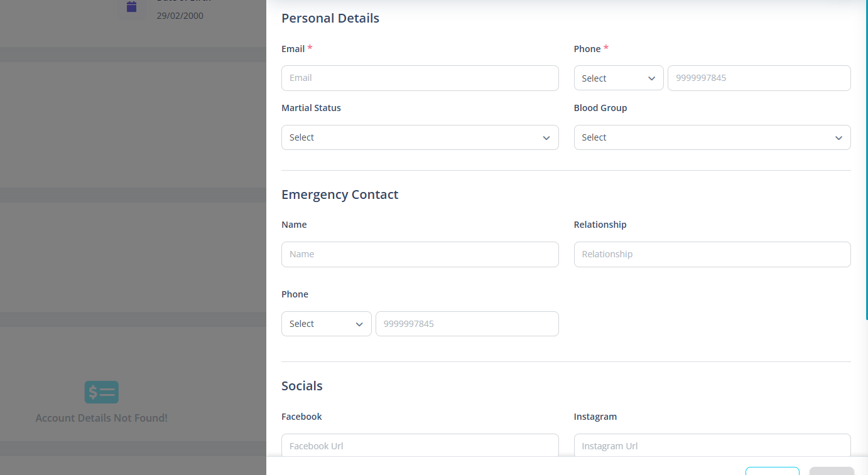
Task: Click the chevron arrow in the Martial Status field
Action: (x=546, y=138)
